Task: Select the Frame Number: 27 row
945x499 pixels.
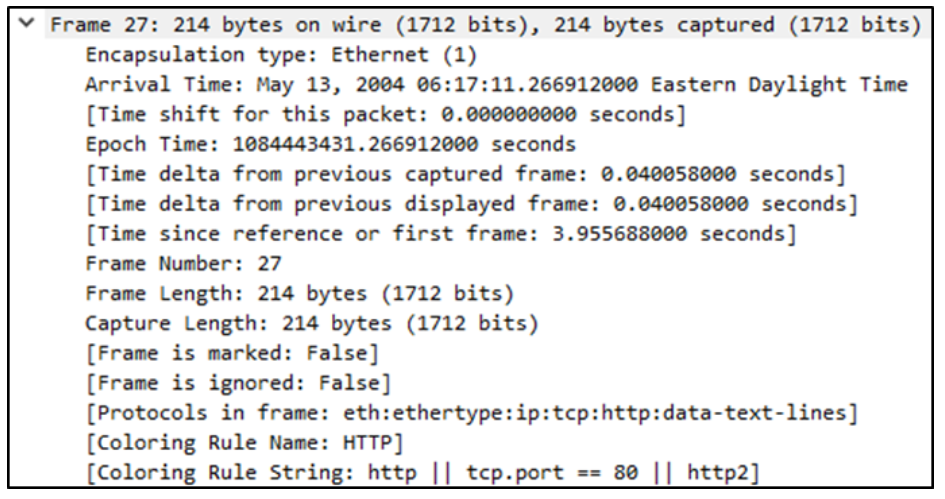Action: 183,265
